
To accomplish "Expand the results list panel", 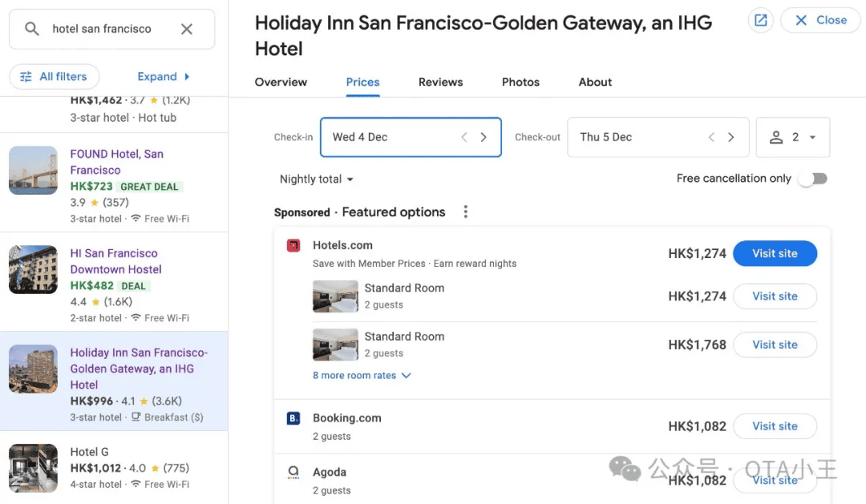I will tap(164, 76).
